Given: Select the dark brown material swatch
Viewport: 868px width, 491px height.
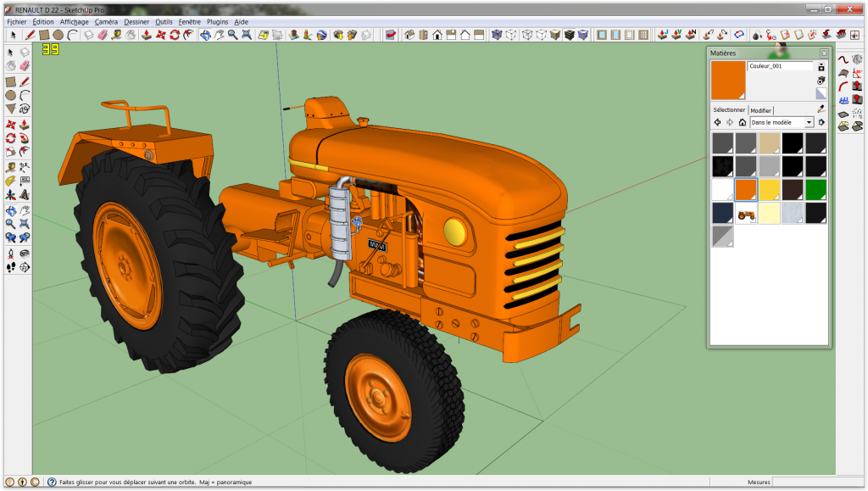Looking at the screenshot, I should point(793,189).
